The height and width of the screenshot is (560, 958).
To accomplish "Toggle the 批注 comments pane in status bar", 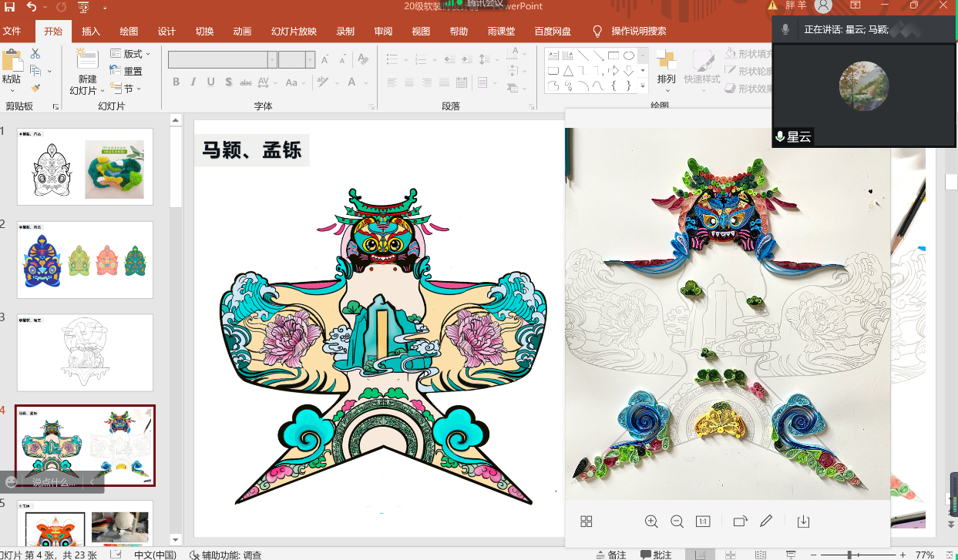I will click(x=656, y=555).
